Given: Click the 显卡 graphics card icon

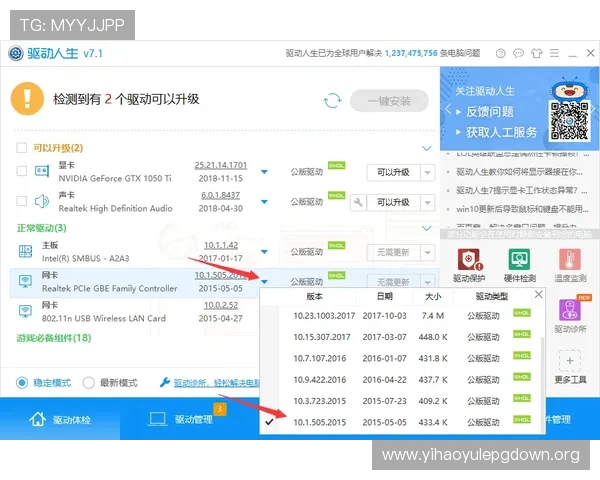Looking at the screenshot, I should (x=42, y=171).
